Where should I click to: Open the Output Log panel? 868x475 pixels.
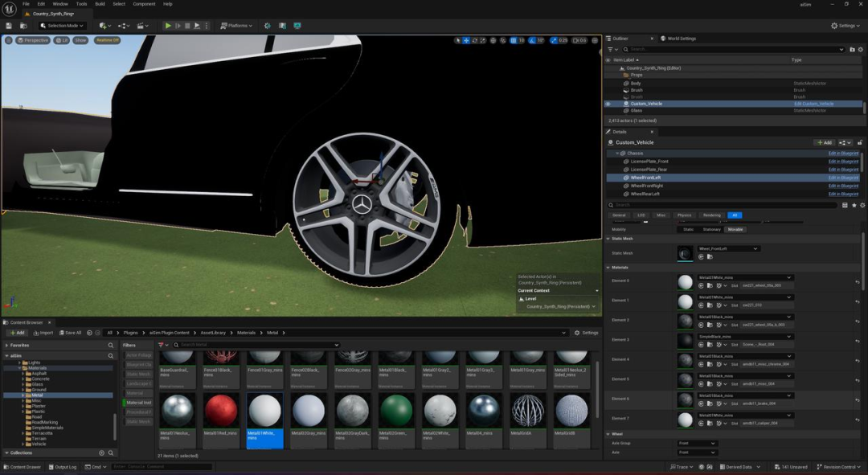pyautogui.click(x=62, y=467)
